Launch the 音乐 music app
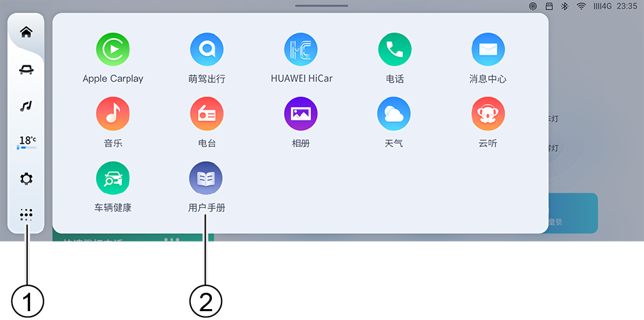Viewport: 644px width, 320px height. point(113,114)
